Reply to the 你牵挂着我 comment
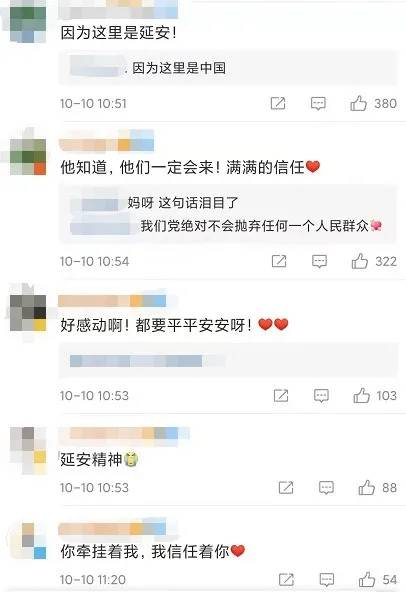 (326, 580)
